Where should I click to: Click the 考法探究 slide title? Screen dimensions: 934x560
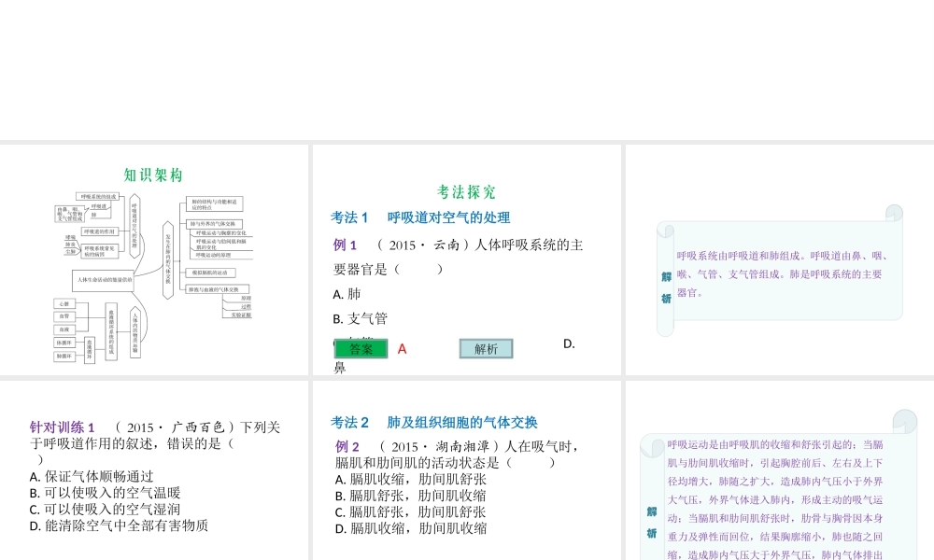point(467,191)
